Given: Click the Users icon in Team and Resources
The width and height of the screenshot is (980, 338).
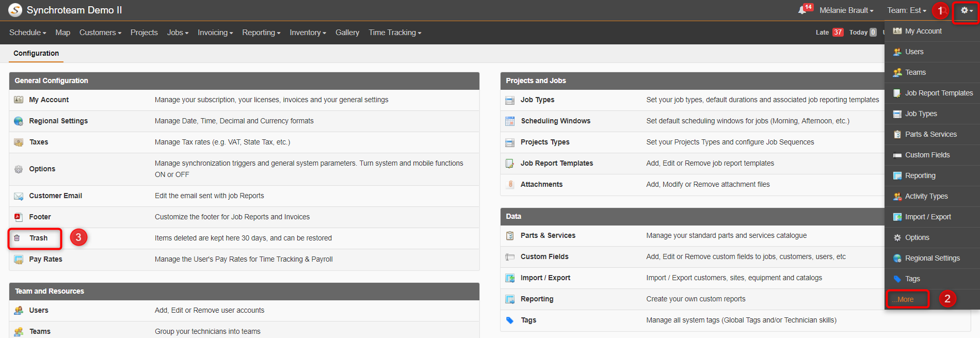Looking at the screenshot, I should click(19, 310).
